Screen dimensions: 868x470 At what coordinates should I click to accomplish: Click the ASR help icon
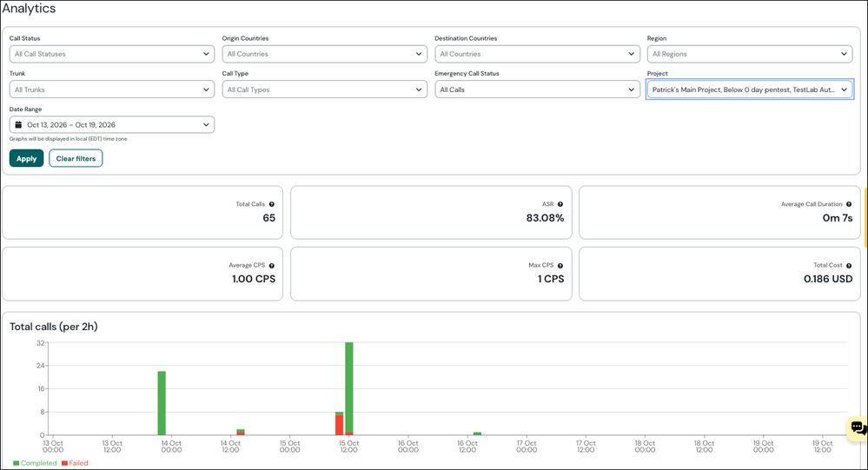coord(560,204)
